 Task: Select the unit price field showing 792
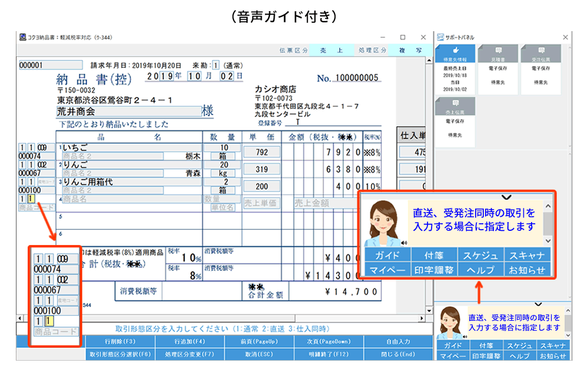point(262,153)
